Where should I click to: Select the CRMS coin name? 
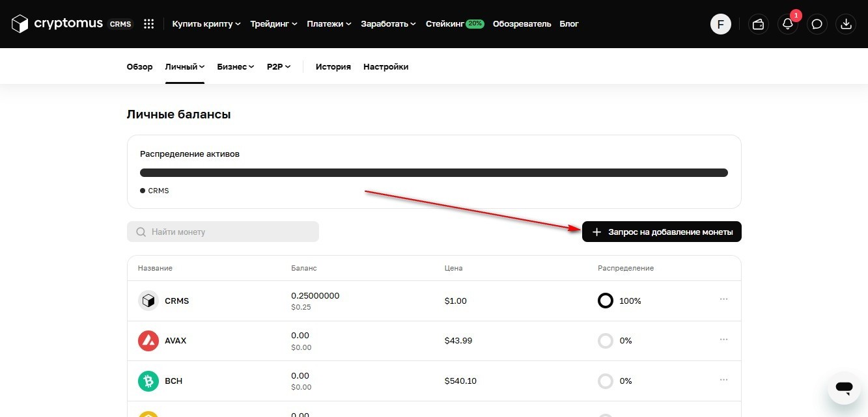tap(177, 301)
